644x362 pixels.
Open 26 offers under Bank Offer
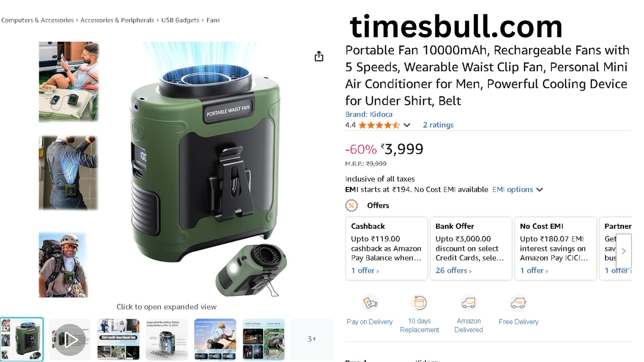453,270
